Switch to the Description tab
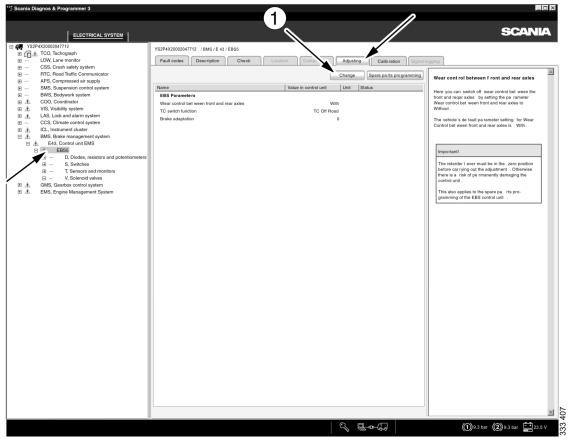568x438 pixels. [208, 61]
